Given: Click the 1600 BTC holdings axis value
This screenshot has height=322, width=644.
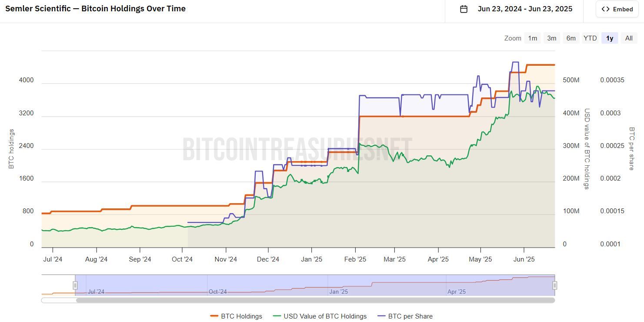Looking at the screenshot, I should coord(26,178).
